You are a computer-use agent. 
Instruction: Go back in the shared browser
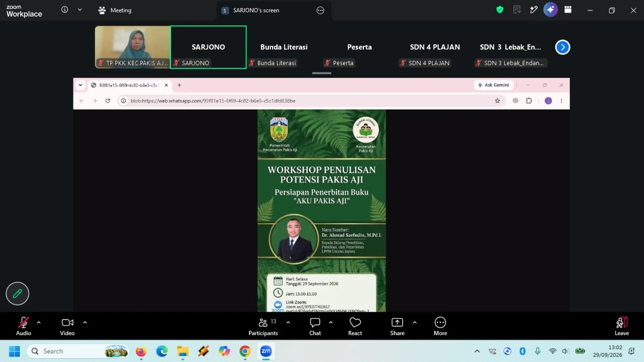tap(82, 101)
